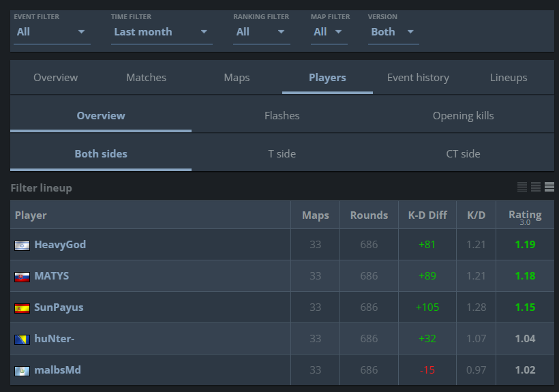Click malbsMd's rating value 1.02
The width and height of the screenshot is (559, 392).
(525, 370)
